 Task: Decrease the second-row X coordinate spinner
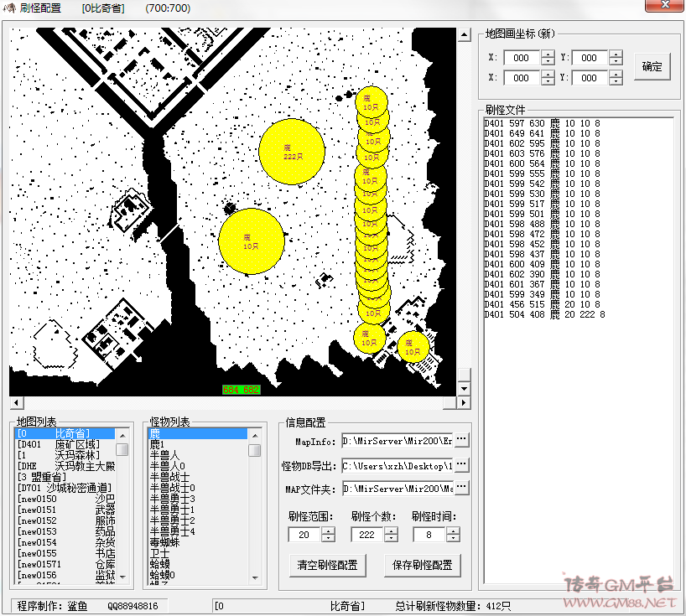tap(548, 81)
